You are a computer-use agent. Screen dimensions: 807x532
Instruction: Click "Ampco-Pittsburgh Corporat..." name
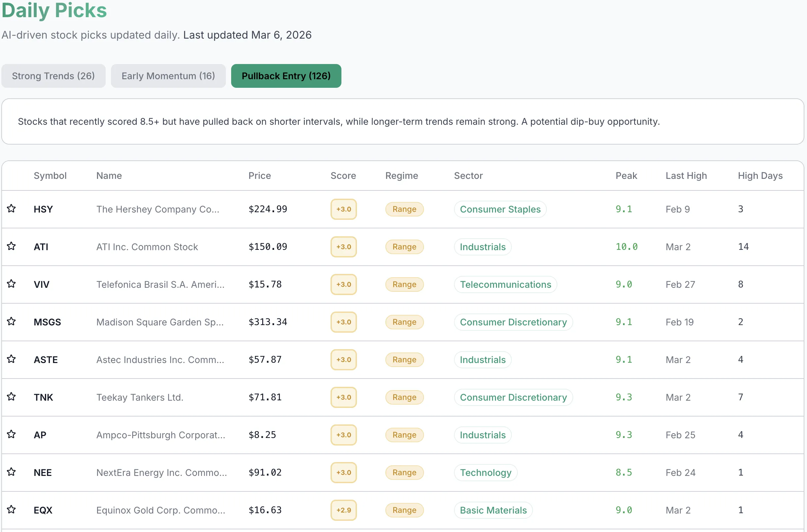point(161,435)
